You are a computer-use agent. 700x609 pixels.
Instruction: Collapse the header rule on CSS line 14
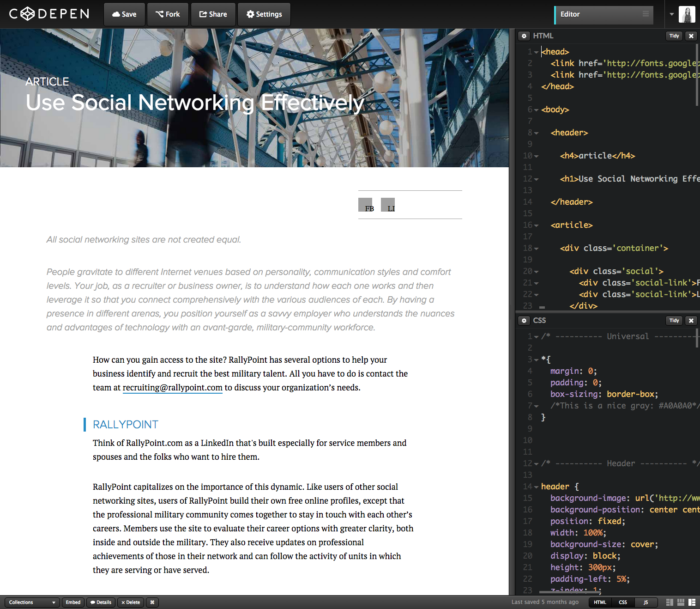click(536, 487)
